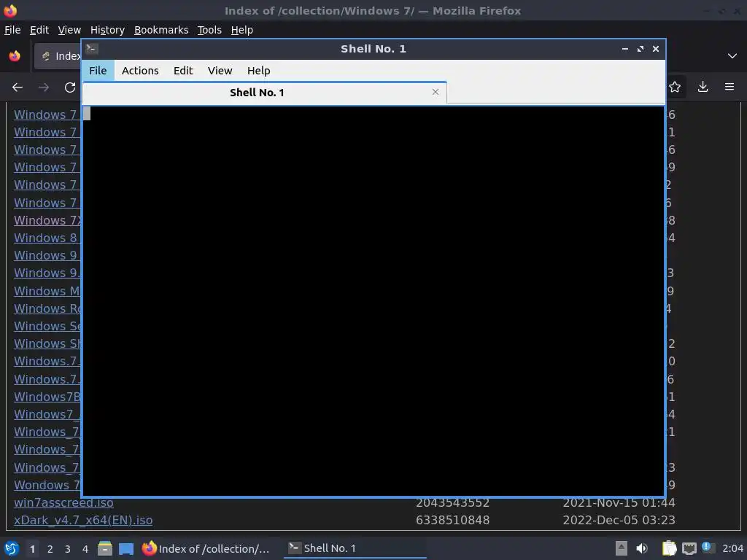Open Firefox File menu
This screenshot has height=560, width=747.
coord(12,30)
